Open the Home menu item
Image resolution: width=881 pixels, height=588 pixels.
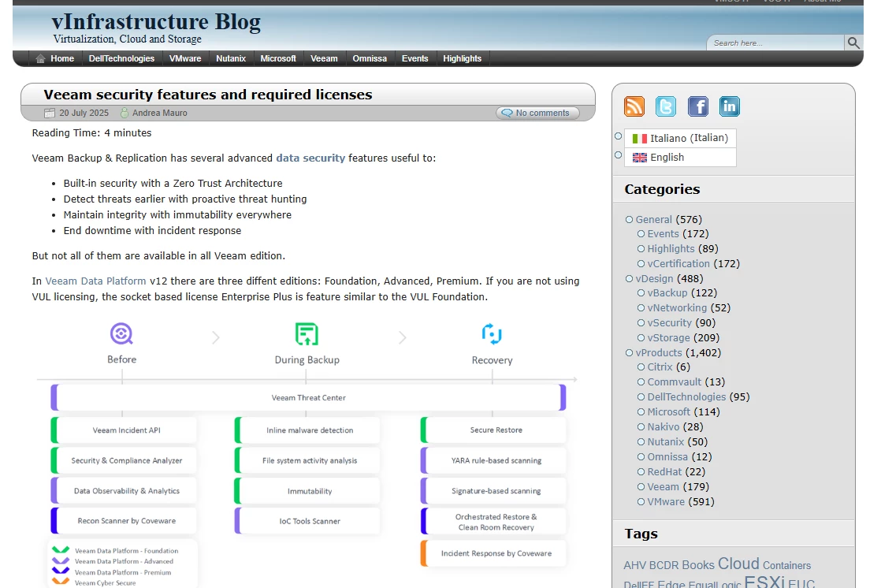61,58
